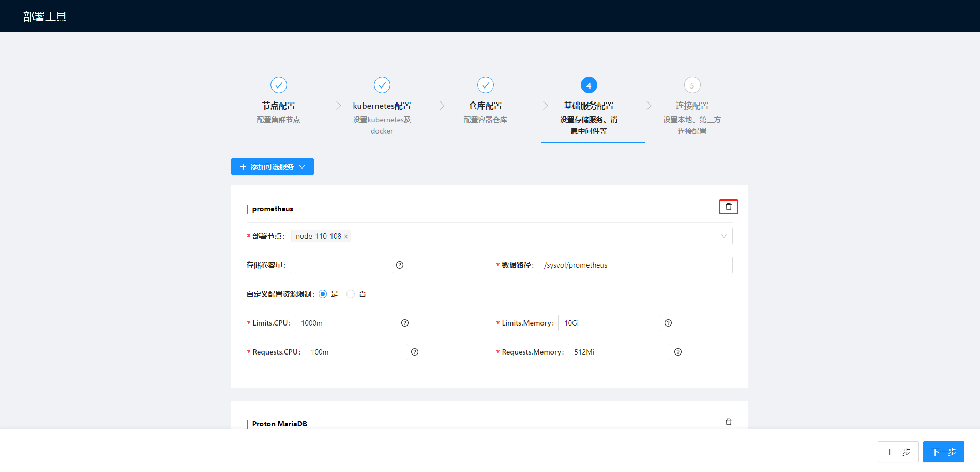Open help icon next to Requests.CPU
Image resolution: width=980 pixels, height=472 pixels.
click(x=415, y=352)
